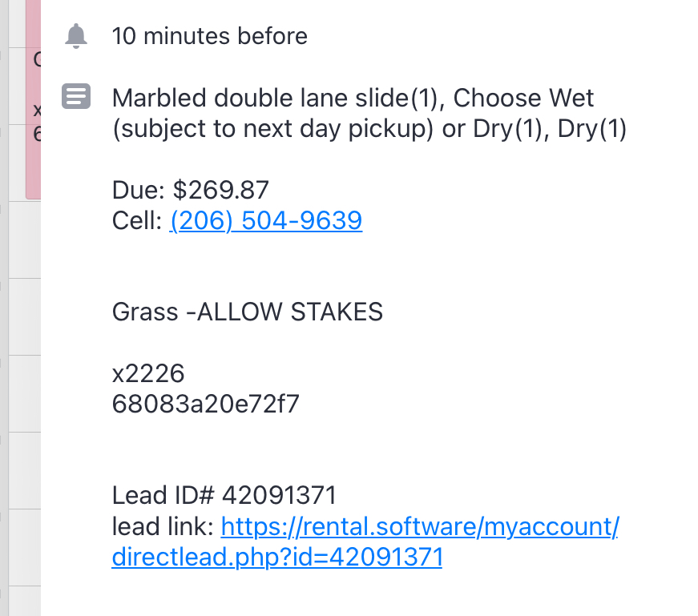Call the (206) 504-9639 cell number

pos(266,220)
